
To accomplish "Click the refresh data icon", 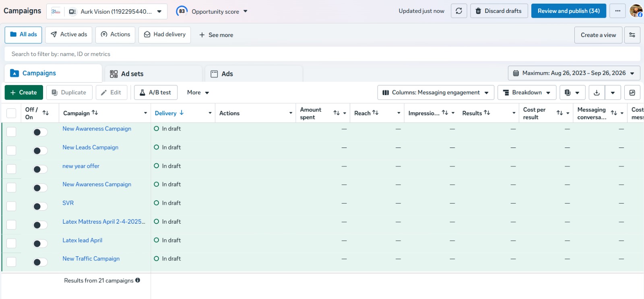I will [459, 11].
